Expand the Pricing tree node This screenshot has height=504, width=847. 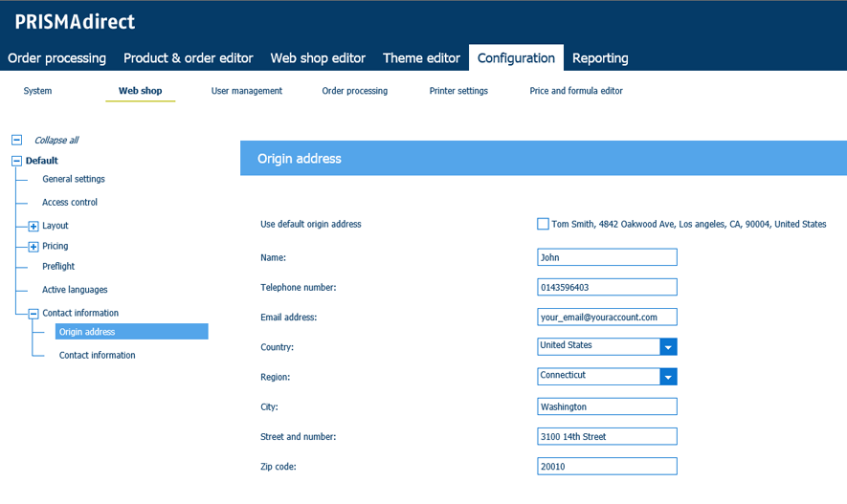[33, 247]
